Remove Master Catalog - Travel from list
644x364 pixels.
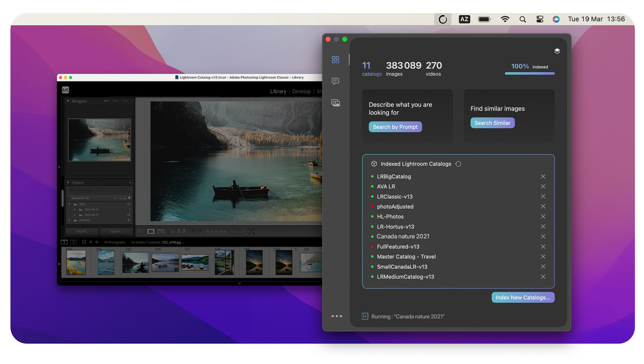click(x=543, y=256)
